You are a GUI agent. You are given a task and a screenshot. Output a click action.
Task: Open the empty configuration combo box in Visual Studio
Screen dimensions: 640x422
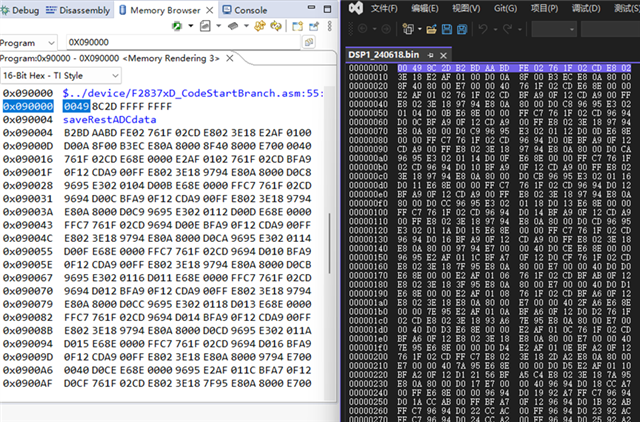(x=554, y=29)
